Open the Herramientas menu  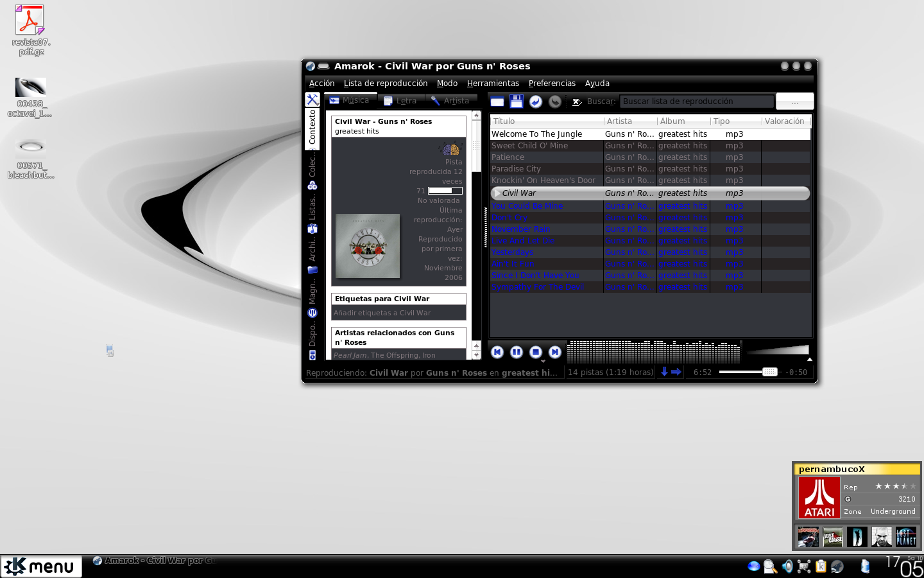(x=493, y=83)
